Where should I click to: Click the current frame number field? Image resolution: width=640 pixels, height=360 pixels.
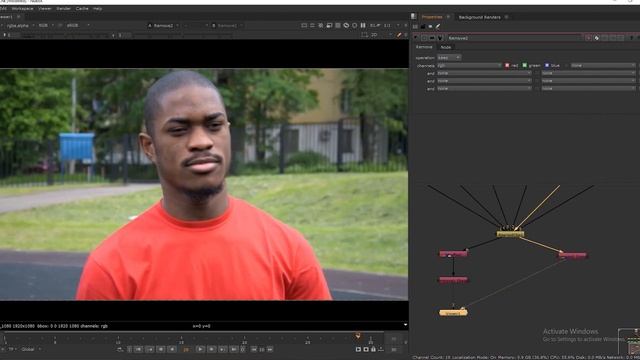pyautogui.click(x=186, y=349)
